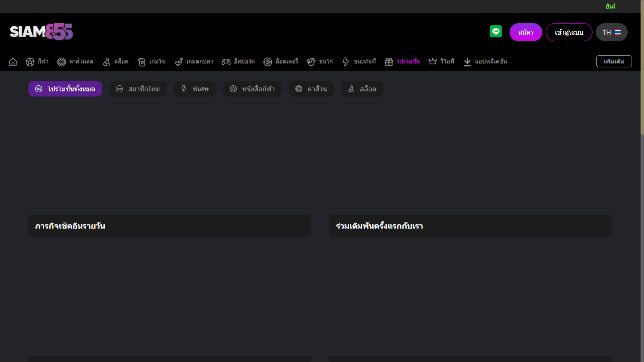
Task: Select อีสปอร์ต esports gamepad icon
Action: (x=238, y=62)
